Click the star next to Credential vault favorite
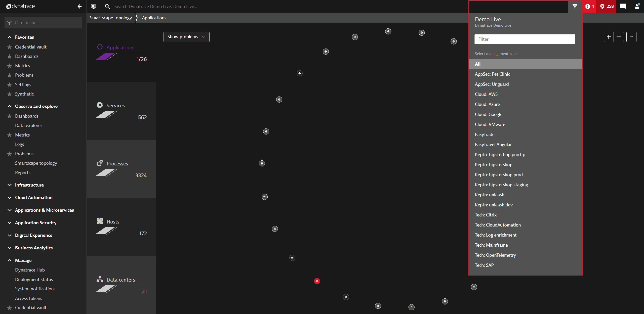The height and width of the screenshot is (314, 644). 10,47
